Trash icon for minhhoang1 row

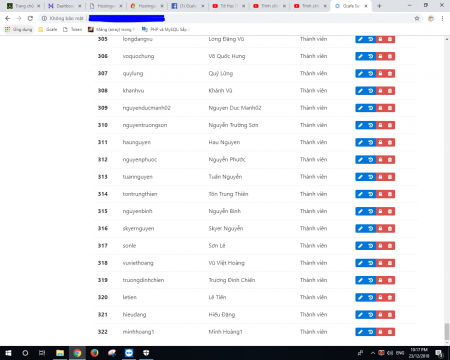[390, 332]
